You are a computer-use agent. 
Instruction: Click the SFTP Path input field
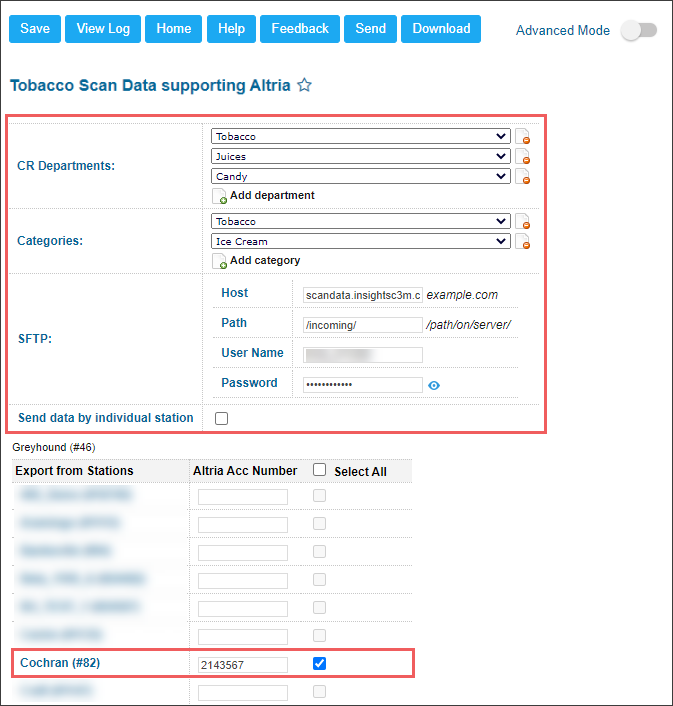(x=363, y=325)
